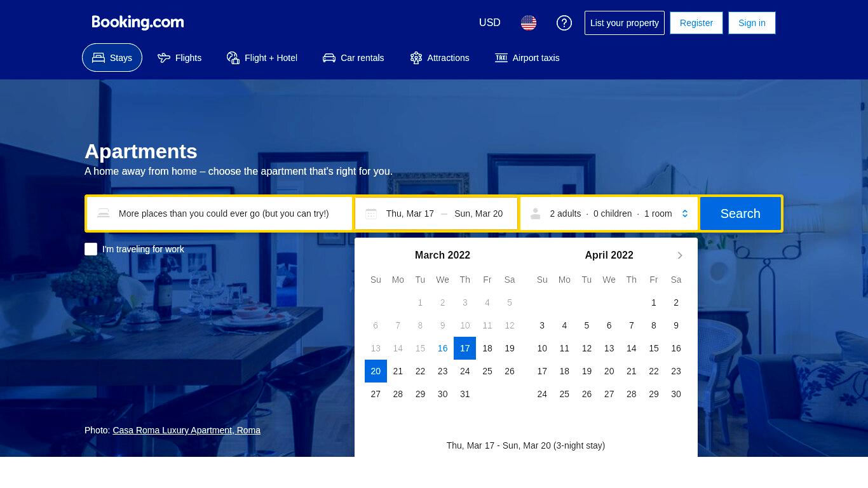The height and width of the screenshot is (488, 868).
Task: Go to next month with arrow
Action: point(680,255)
